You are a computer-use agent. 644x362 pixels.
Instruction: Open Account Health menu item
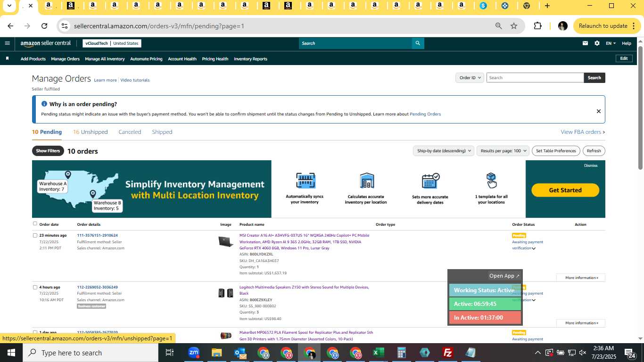pos(182,59)
